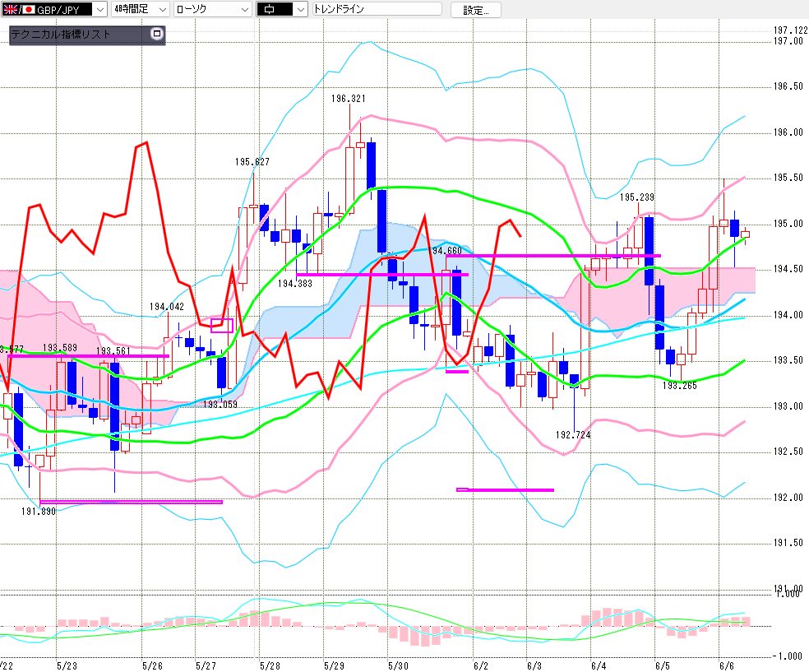809x672 pixels.
Task: Click the 191.890 low price label
Action: 38,512
